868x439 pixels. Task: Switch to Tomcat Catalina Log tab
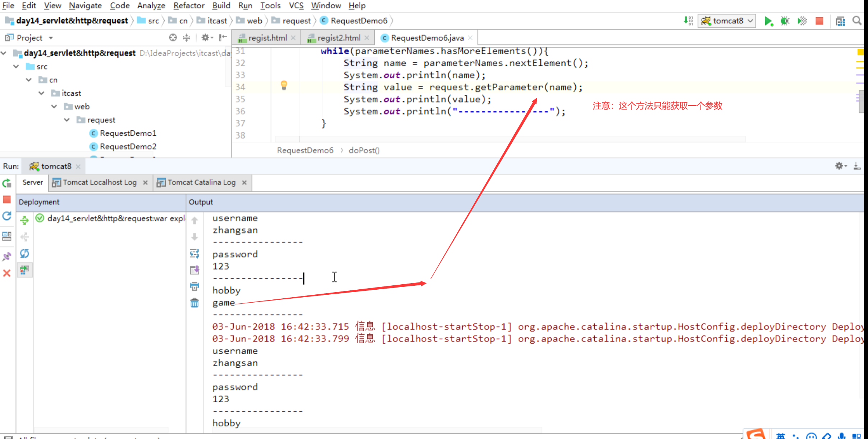[201, 182]
